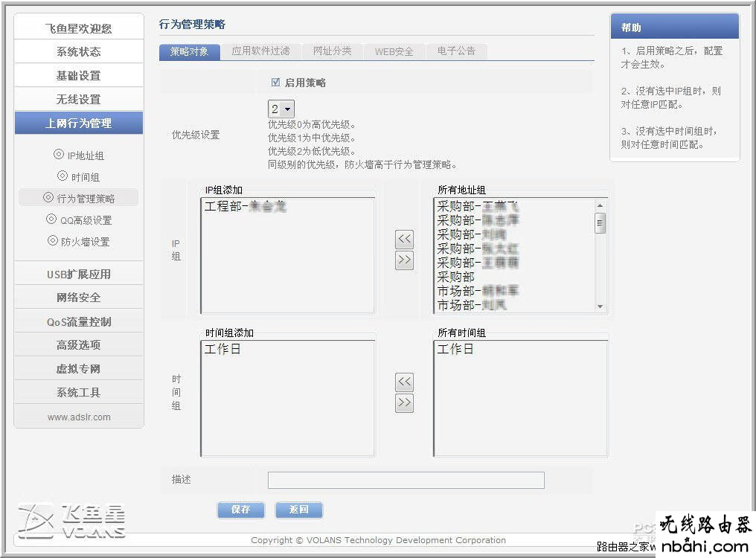Select 工作日 in the 所有时间组 list
Image resolution: width=756 pixels, height=558 pixels.
coord(455,349)
